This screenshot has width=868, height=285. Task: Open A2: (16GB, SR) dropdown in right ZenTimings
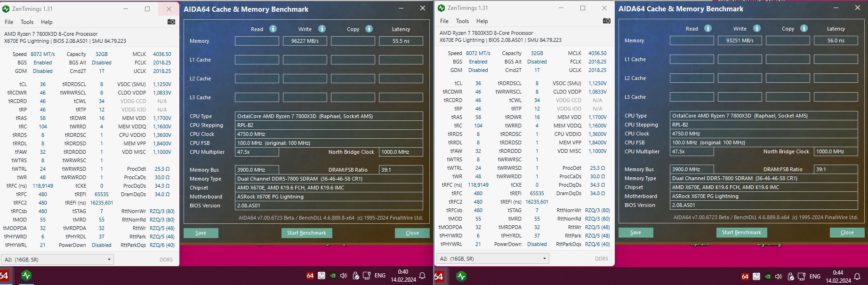[493, 258]
